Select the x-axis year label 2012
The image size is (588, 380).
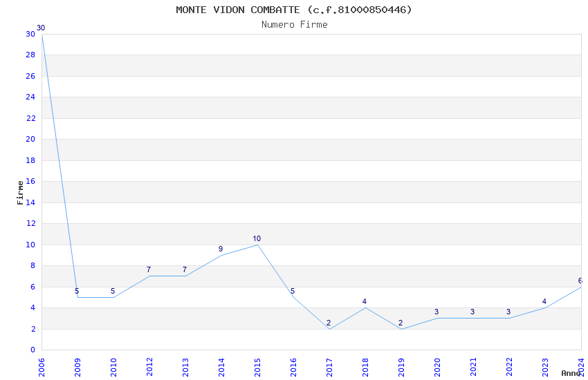149,368
